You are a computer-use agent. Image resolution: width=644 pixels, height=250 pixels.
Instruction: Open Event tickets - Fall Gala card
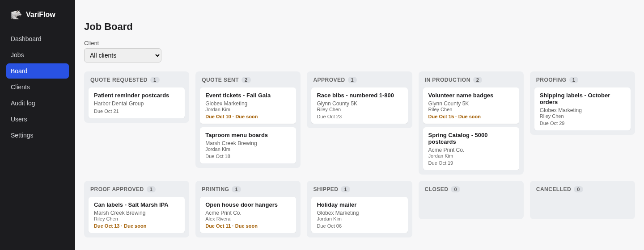coord(248,105)
